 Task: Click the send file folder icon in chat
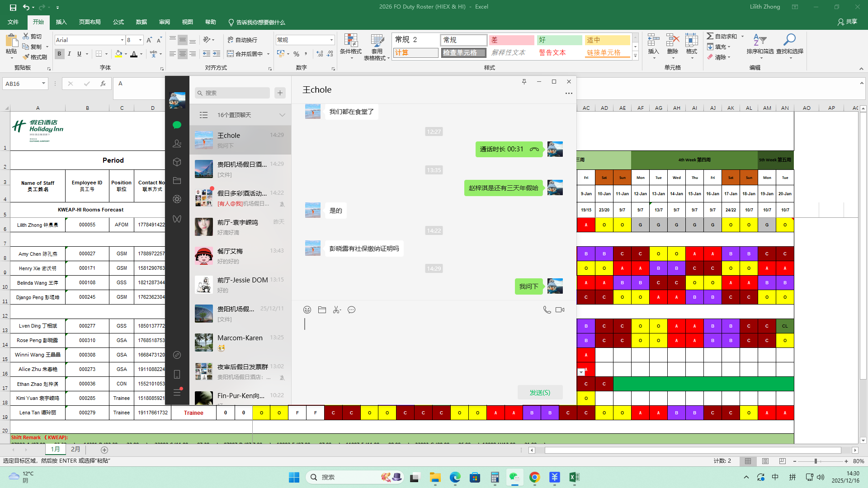click(x=322, y=310)
